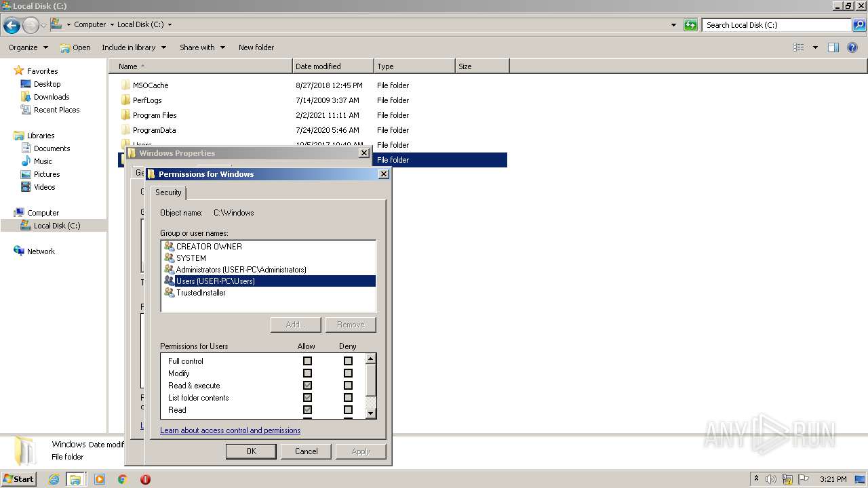Check Deny for Read & execute
Screen dimensions: 868x488
pyautogui.click(x=348, y=386)
